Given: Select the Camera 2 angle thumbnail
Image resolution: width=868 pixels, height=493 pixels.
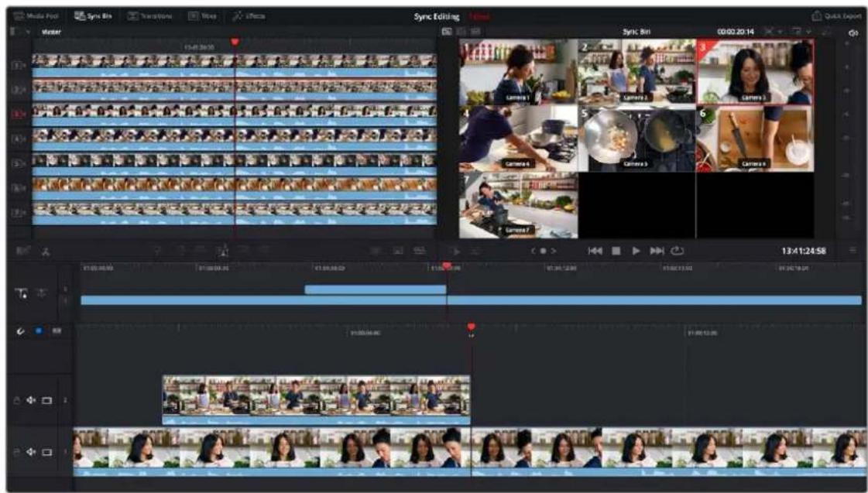Looking at the screenshot, I should (636, 71).
